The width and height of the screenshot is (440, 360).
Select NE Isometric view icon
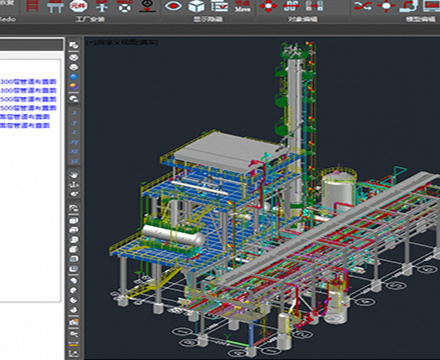coord(74,300)
